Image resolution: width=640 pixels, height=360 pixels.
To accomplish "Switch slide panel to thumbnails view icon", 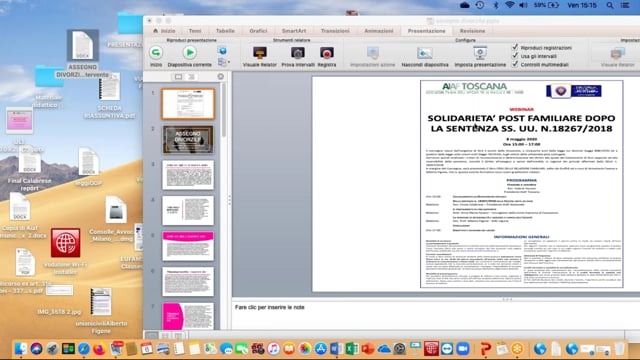I will click(178, 77).
